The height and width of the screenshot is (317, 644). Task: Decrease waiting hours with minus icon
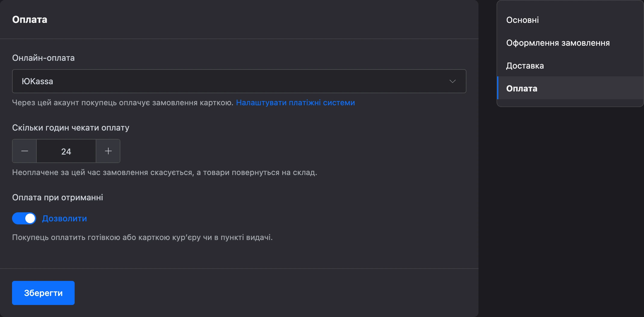coord(24,151)
